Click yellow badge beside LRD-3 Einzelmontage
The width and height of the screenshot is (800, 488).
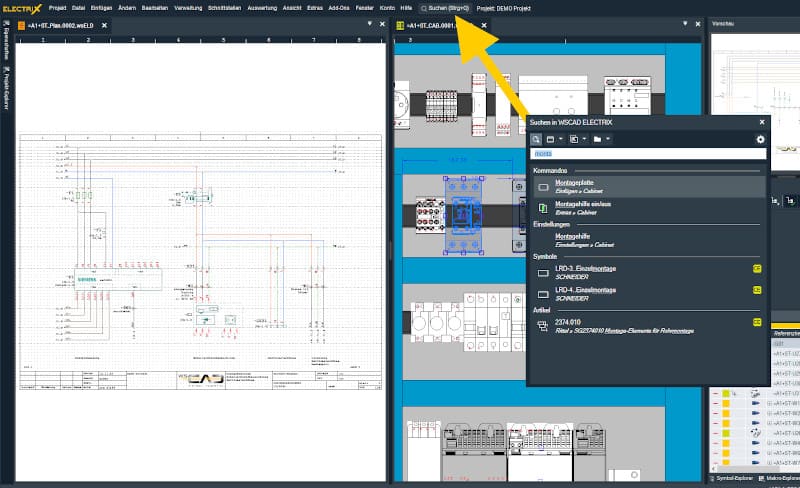[x=757, y=269]
